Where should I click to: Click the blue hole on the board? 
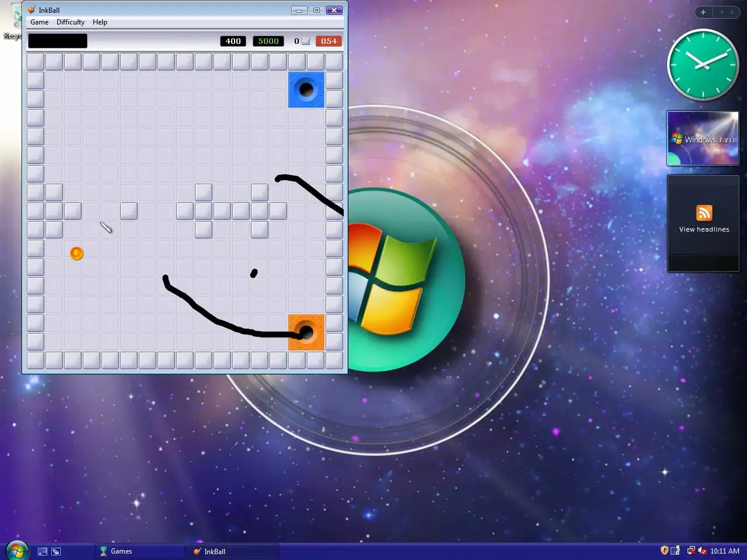coord(306,90)
